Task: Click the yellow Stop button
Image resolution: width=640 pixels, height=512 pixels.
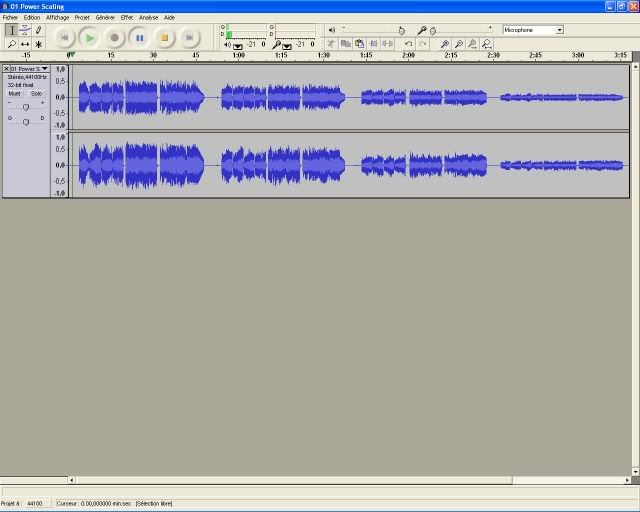Action: coord(164,38)
